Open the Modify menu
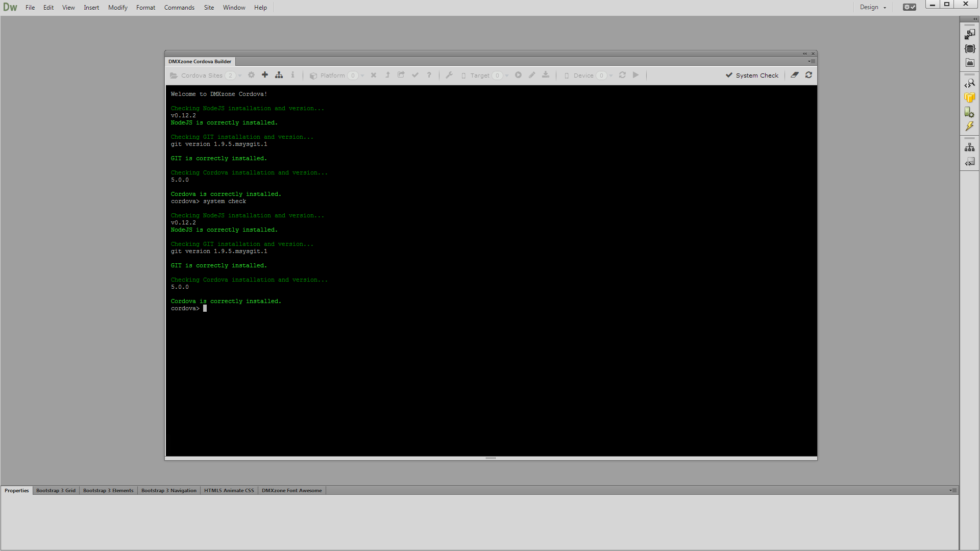This screenshot has width=980, height=551. (118, 7)
